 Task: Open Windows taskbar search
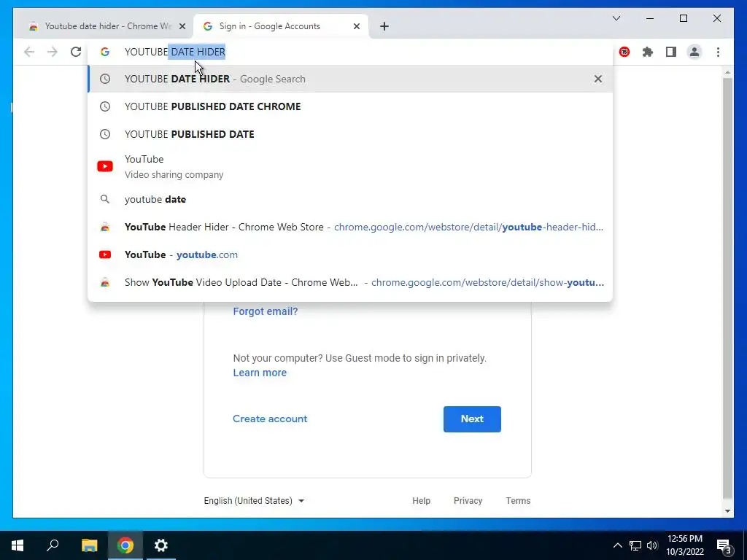coord(53,545)
